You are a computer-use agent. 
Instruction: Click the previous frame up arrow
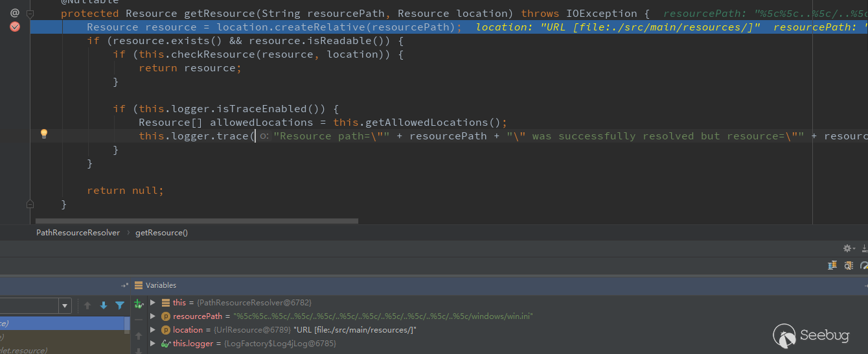coord(87,305)
